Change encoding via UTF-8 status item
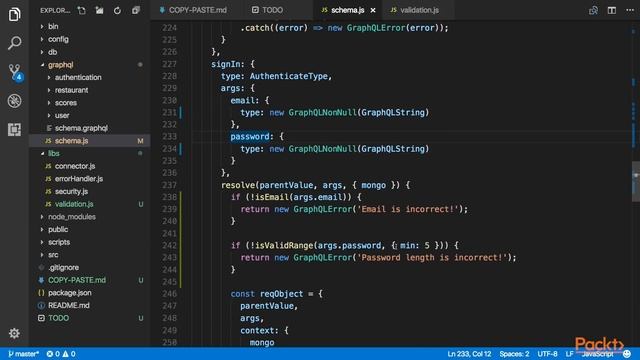This screenshot has width=640, height=360. click(x=547, y=354)
